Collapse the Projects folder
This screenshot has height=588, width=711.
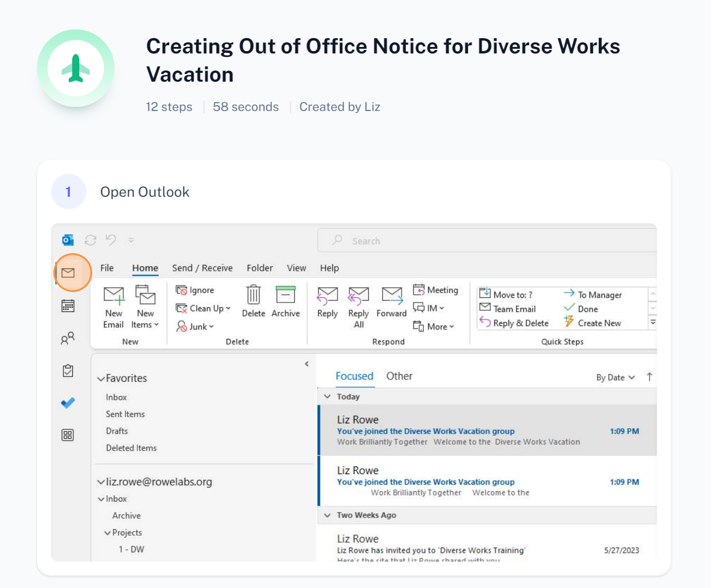pyautogui.click(x=107, y=533)
